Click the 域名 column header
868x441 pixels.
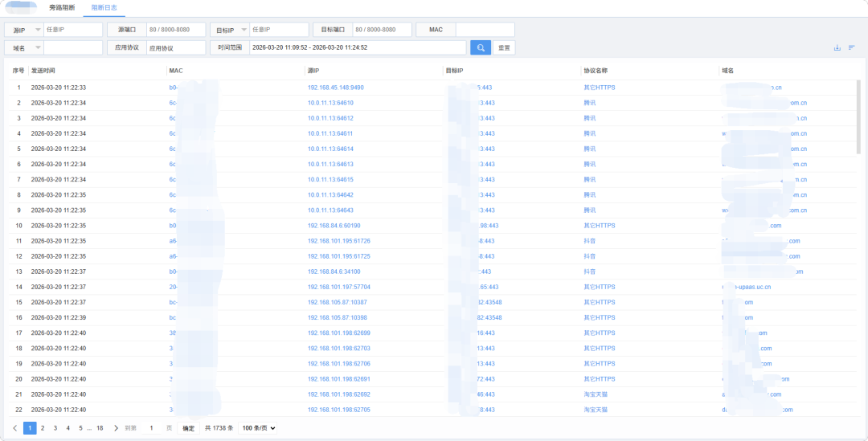pyautogui.click(x=727, y=71)
